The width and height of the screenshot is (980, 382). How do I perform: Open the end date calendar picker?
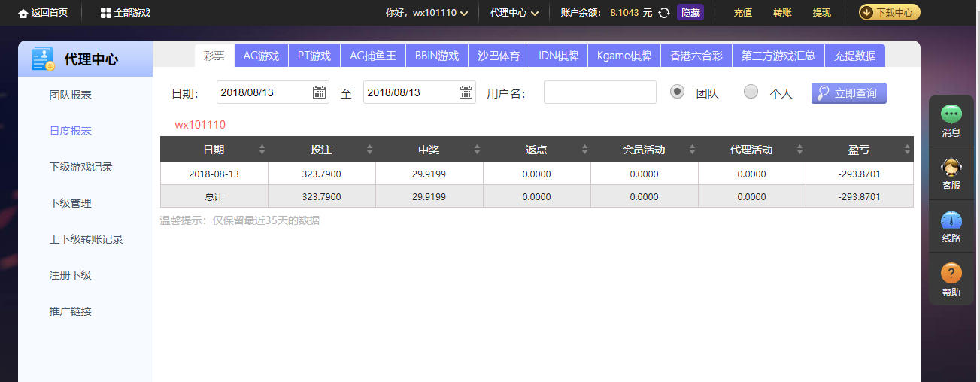[466, 92]
